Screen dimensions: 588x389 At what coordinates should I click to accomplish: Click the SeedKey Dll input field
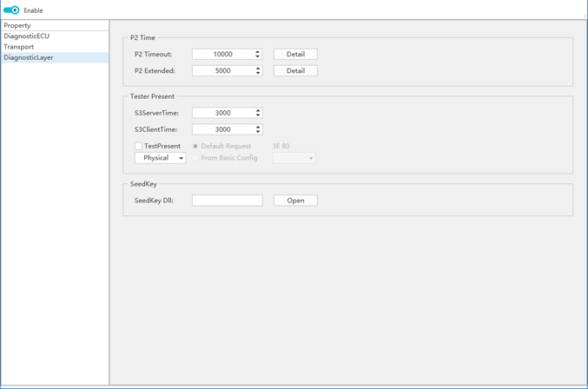[x=227, y=201]
